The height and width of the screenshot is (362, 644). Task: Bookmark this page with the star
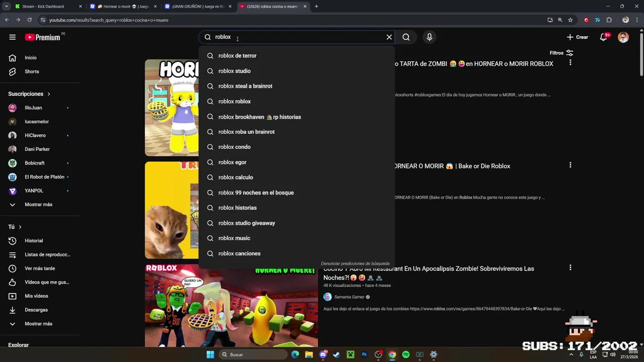click(570, 20)
